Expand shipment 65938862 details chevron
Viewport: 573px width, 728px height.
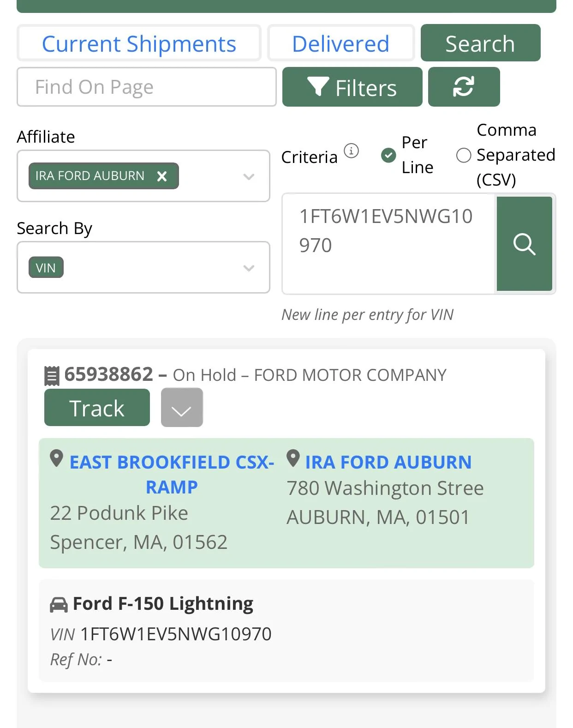point(182,408)
